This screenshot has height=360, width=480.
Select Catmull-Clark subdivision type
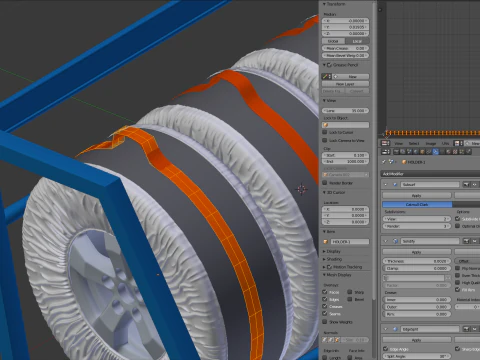(x=417, y=204)
